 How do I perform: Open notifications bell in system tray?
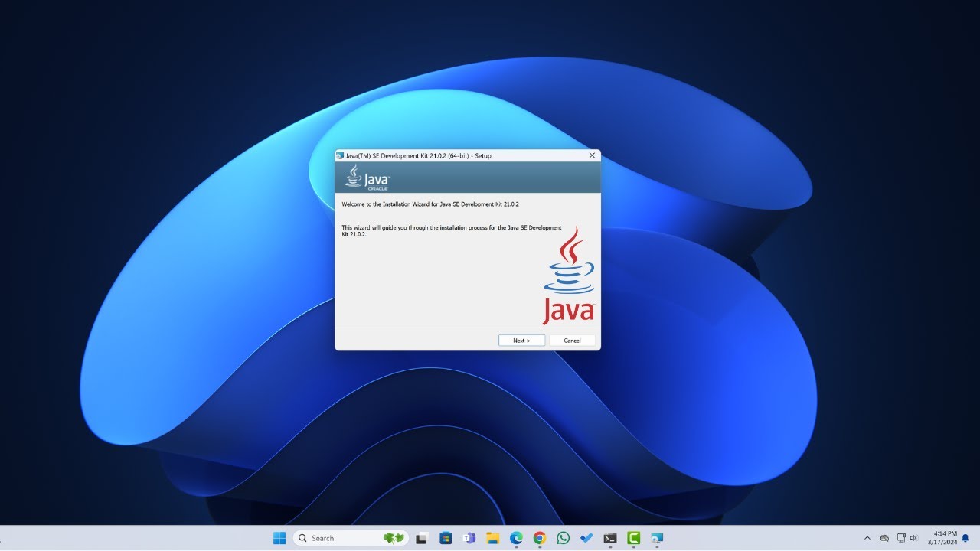click(x=965, y=538)
